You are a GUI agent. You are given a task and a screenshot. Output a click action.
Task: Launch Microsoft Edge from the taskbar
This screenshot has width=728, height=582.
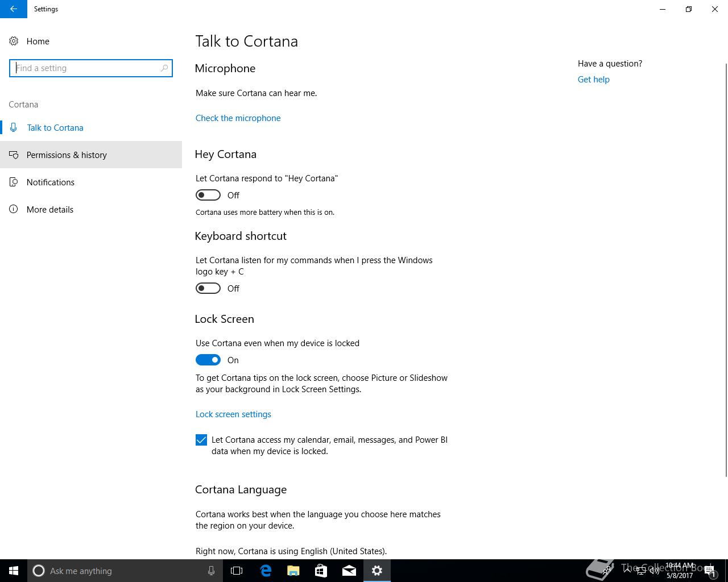tap(266, 571)
